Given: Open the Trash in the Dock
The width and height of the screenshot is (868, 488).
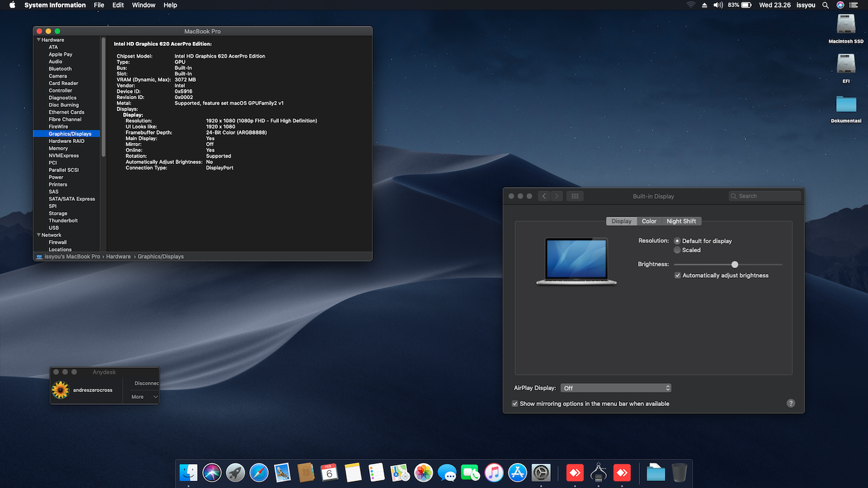Looking at the screenshot, I should pyautogui.click(x=679, y=472).
